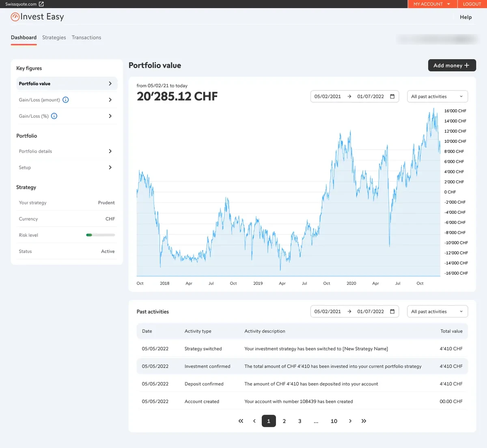Open Portfolio details via its chevron

tap(110, 151)
